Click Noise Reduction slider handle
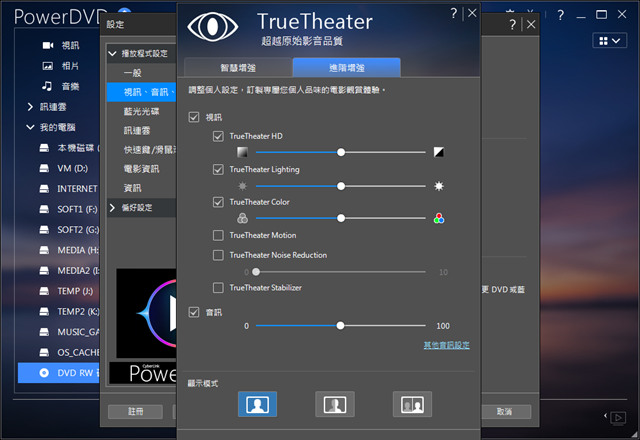This screenshot has height=440, width=640. click(x=256, y=272)
